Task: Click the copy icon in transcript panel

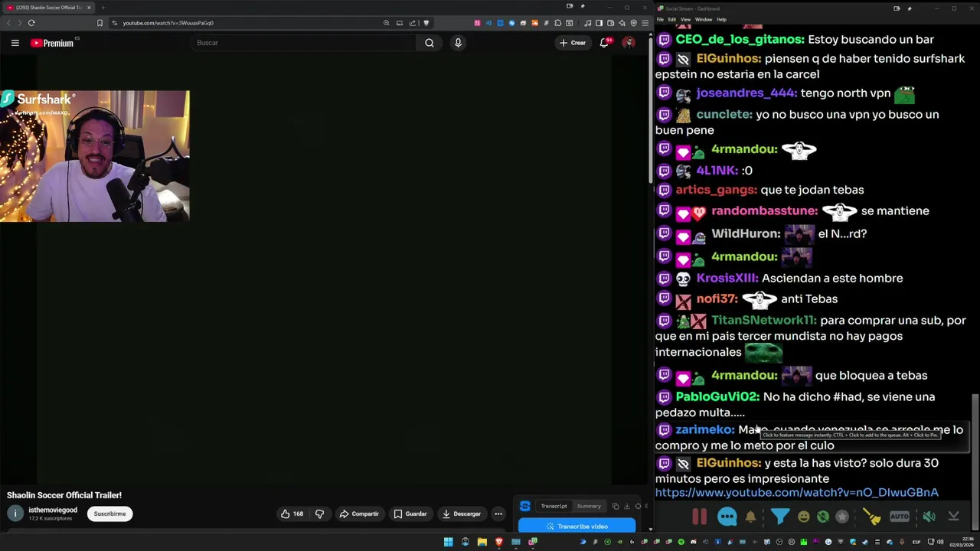Action: point(616,506)
